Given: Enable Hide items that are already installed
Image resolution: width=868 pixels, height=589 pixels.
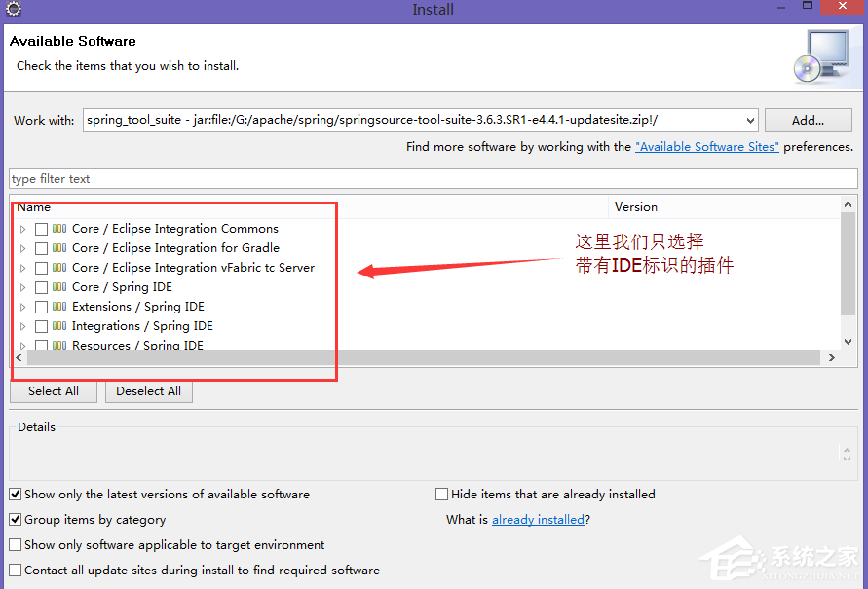Looking at the screenshot, I should pyautogui.click(x=441, y=494).
